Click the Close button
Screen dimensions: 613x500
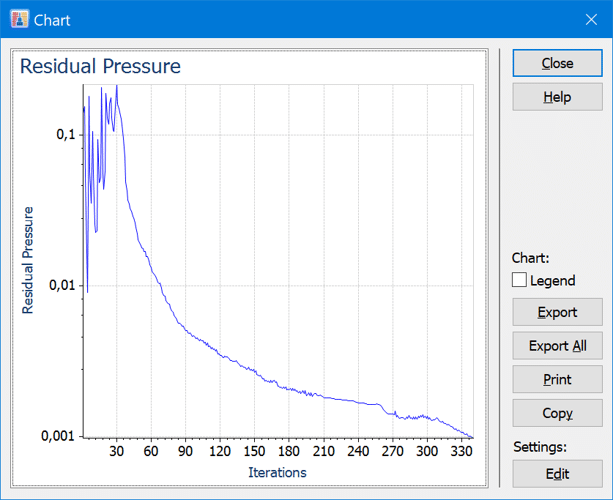tap(557, 63)
